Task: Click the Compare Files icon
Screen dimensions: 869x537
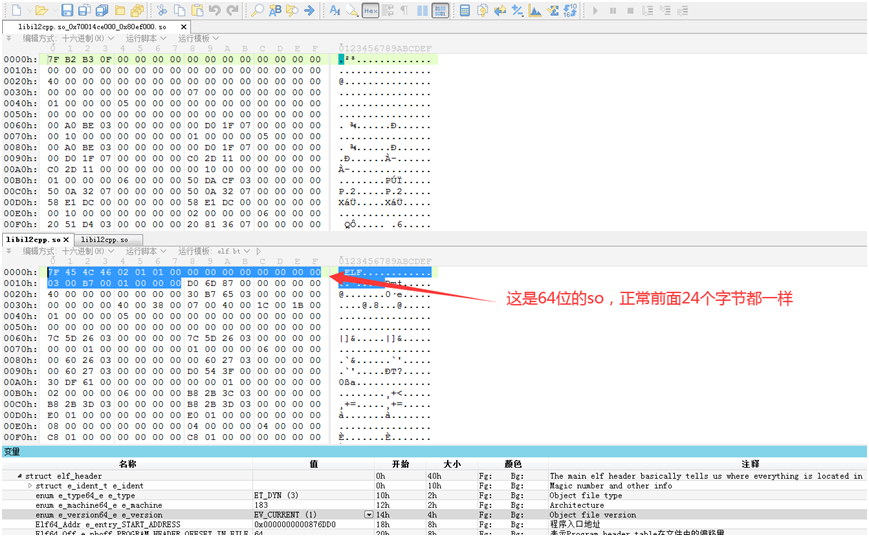Action: [x=482, y=10]
